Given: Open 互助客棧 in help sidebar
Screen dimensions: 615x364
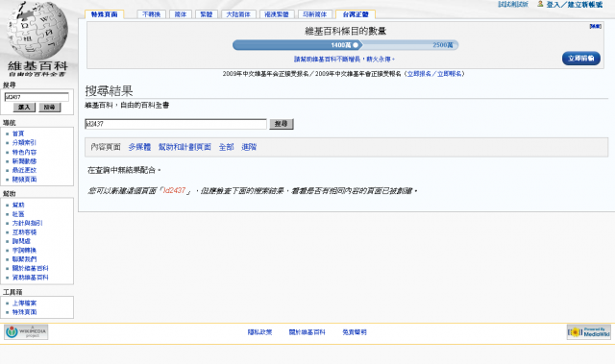Looking at the screenshot, I should coord(24,232).
